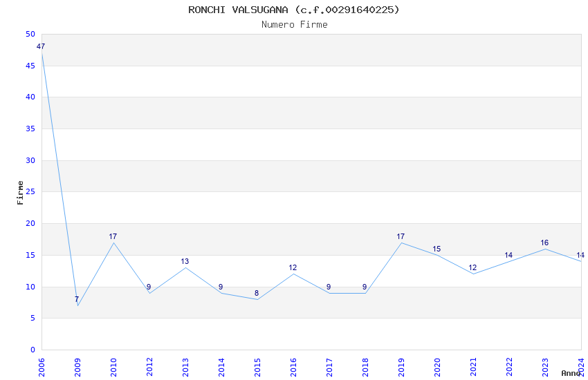Click the y-axis value 30
Screen dimensions: 588x380
[30, 160]
